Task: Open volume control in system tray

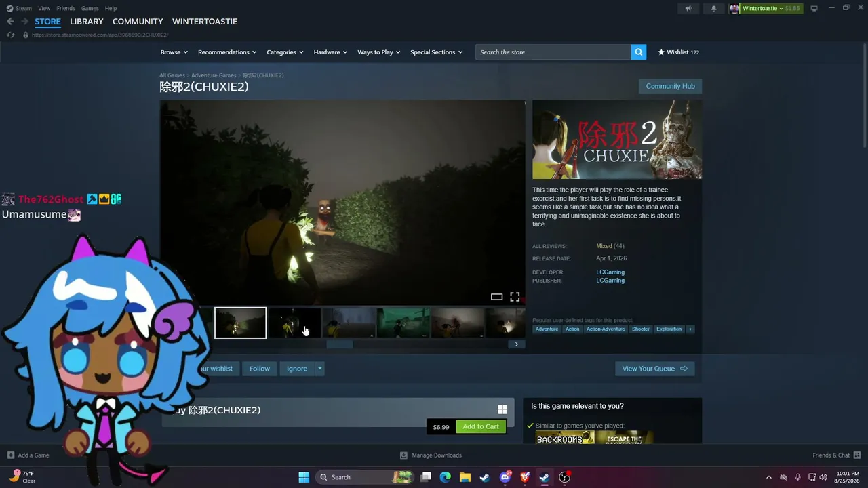Action: pyautogui.click(x=823, y=477)
